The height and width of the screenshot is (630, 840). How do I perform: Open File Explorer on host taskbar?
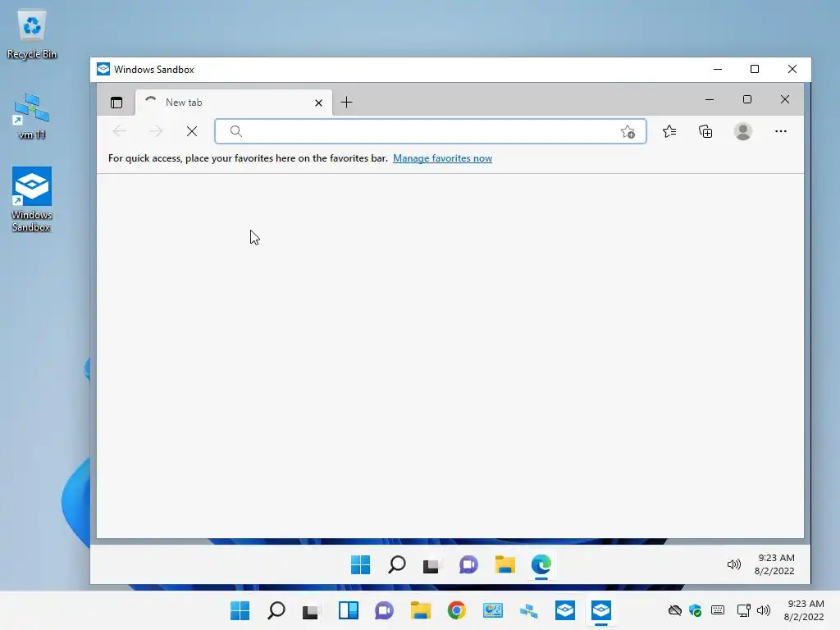421,610
